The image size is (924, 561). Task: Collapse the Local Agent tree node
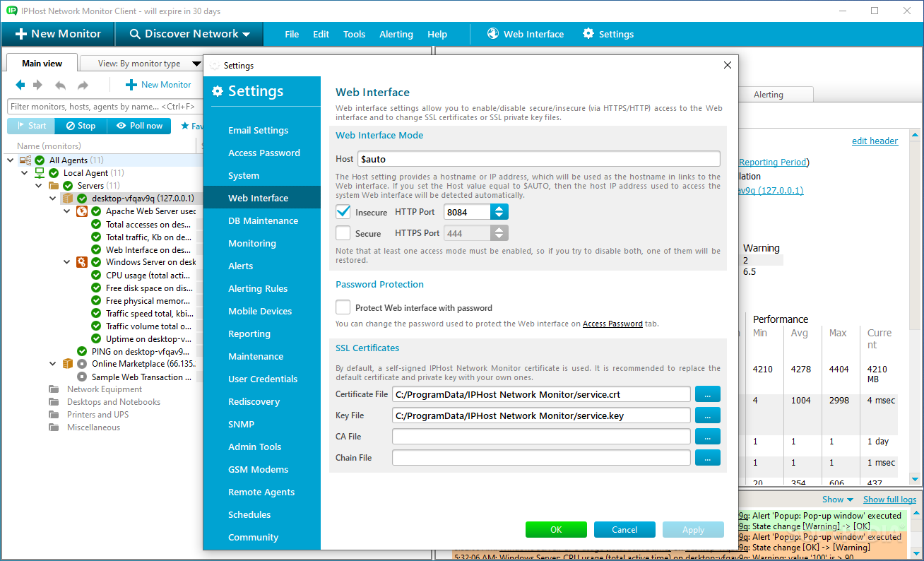click(x=25, y=173)
